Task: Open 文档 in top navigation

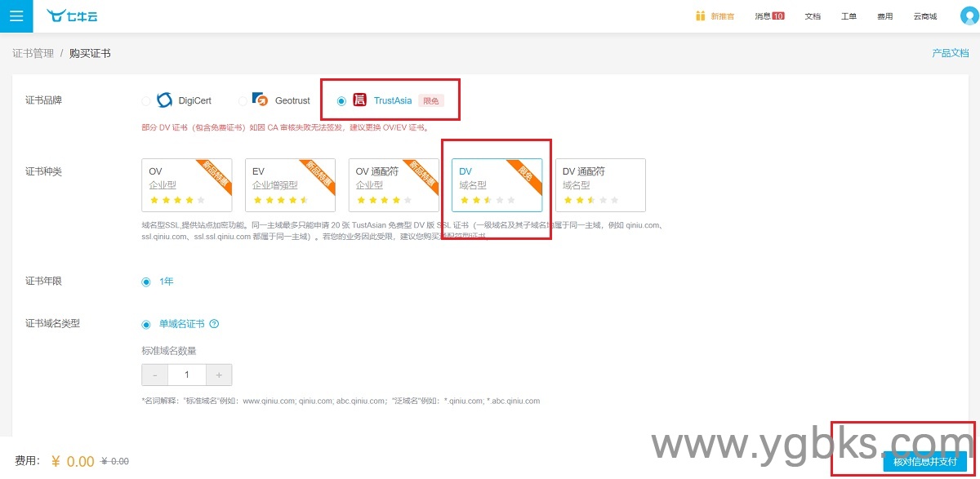Action: [x=813, y=16]
